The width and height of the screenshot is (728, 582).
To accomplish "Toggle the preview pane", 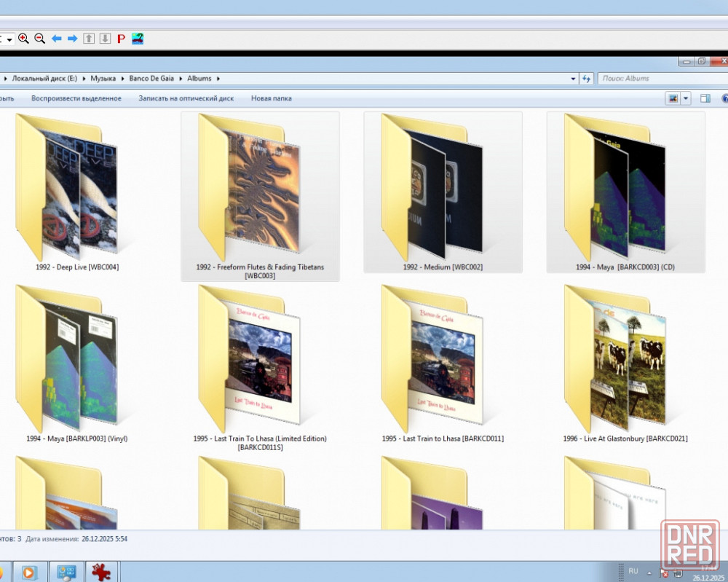I will (x=705, y=98).
